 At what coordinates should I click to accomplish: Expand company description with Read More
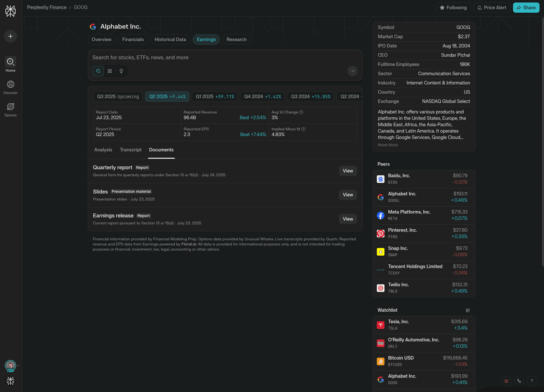click(388, 145)
